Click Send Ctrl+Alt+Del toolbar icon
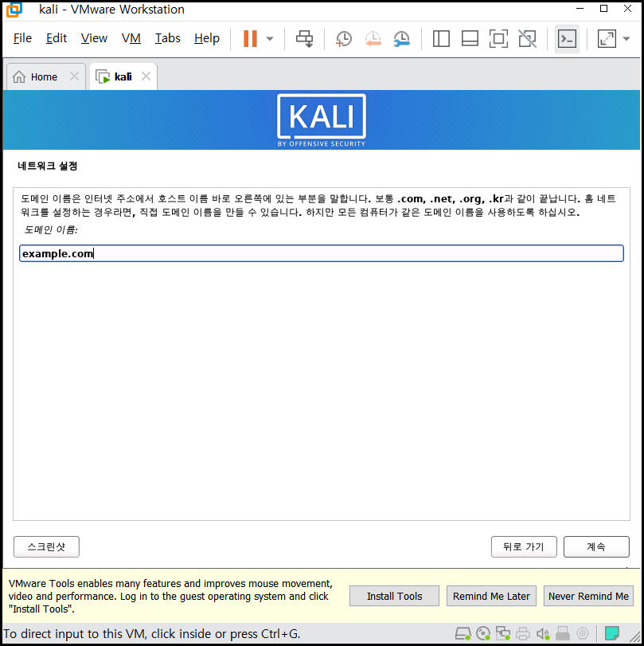 pos(304,39)
